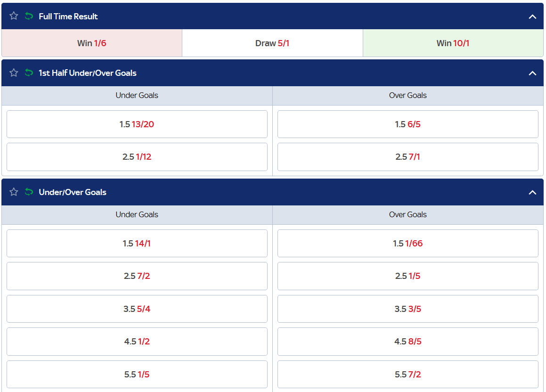Click the green refresh icon beside Full Time Result

click(28, 16)
